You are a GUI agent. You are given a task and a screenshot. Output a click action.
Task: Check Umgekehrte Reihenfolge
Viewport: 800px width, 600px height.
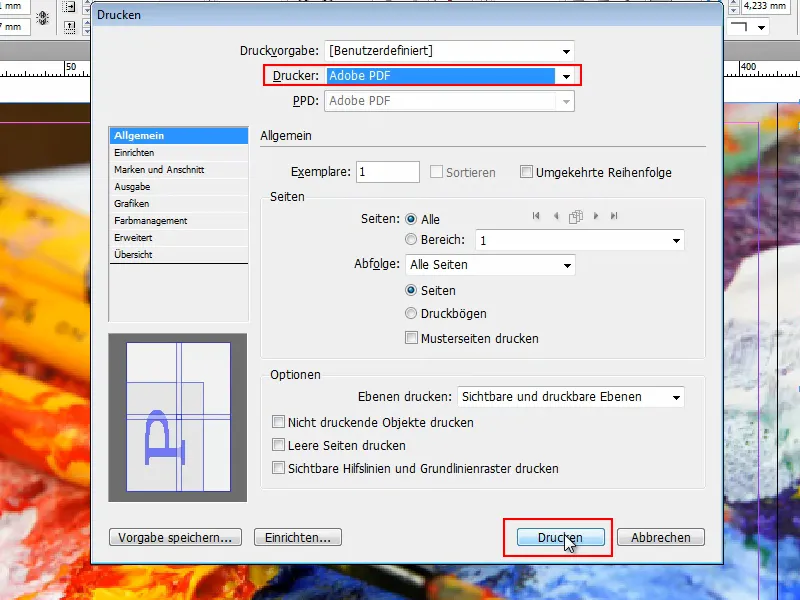pos(526,172)
